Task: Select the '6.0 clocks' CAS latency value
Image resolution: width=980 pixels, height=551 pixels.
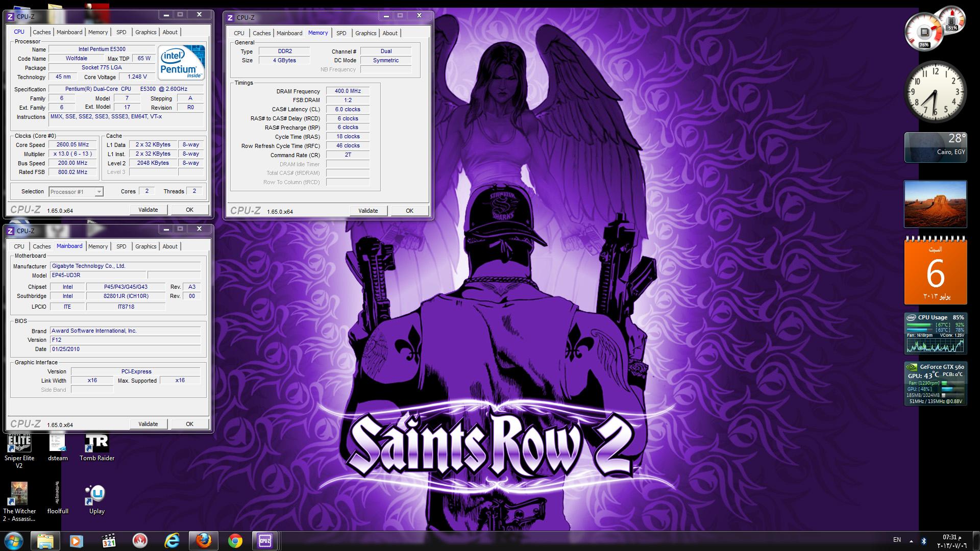Action: 348,110
